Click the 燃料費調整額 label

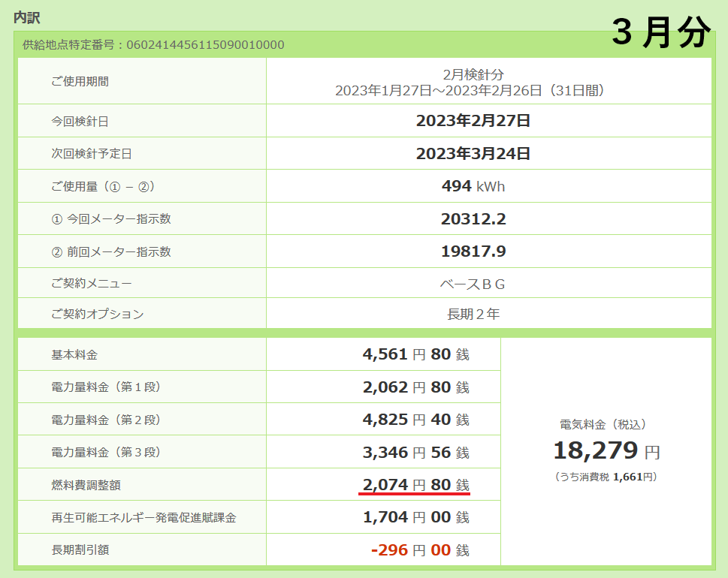pos(86,485)
